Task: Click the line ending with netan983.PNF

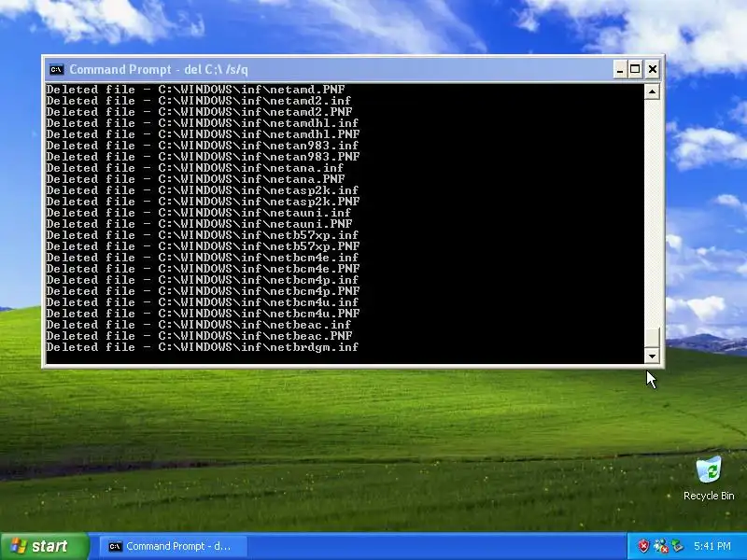Action: coord(203,157)
